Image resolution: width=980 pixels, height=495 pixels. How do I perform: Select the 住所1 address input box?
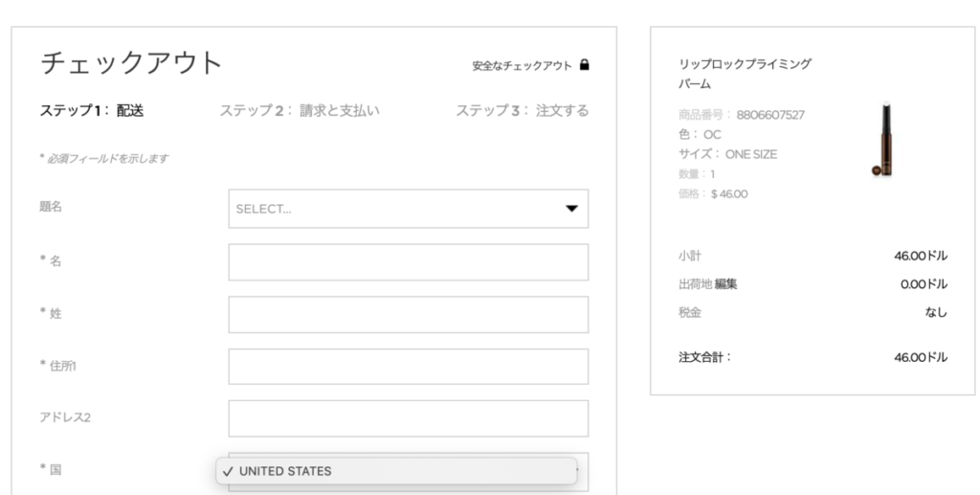coord(408,367)
